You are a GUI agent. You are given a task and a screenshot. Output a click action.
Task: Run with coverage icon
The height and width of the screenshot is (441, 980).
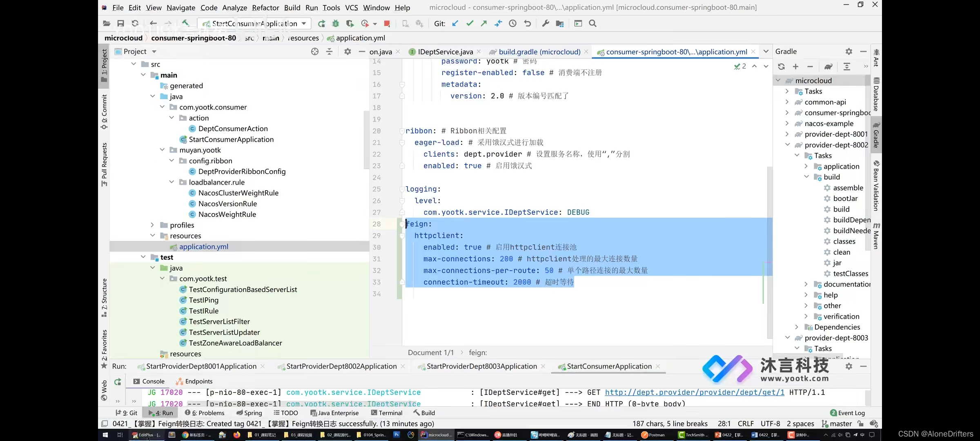[350, 24]
